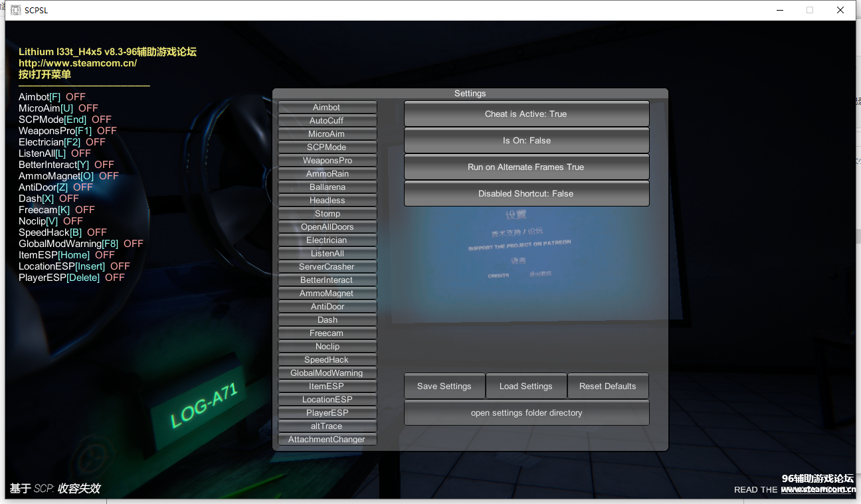Maximize the SCPSL window
861x504 pixels.
(x=809, y=10)
